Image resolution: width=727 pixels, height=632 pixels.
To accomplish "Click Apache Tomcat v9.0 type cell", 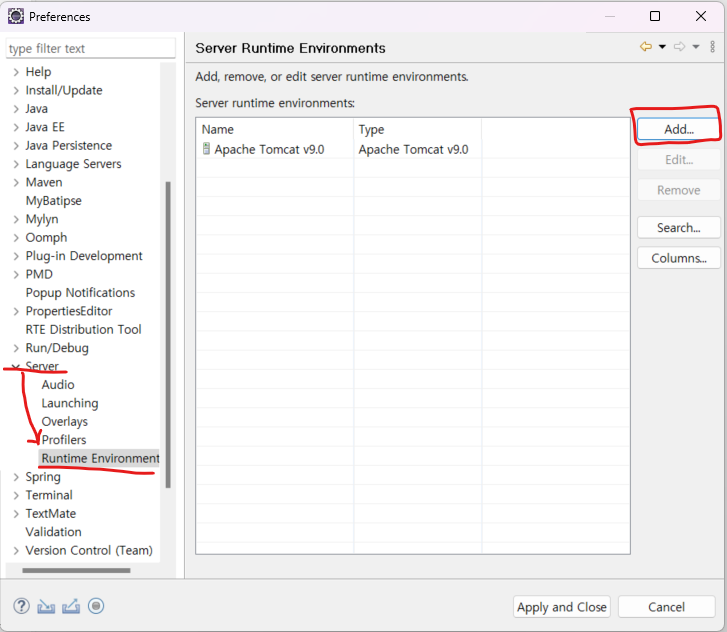I will 413,149.
